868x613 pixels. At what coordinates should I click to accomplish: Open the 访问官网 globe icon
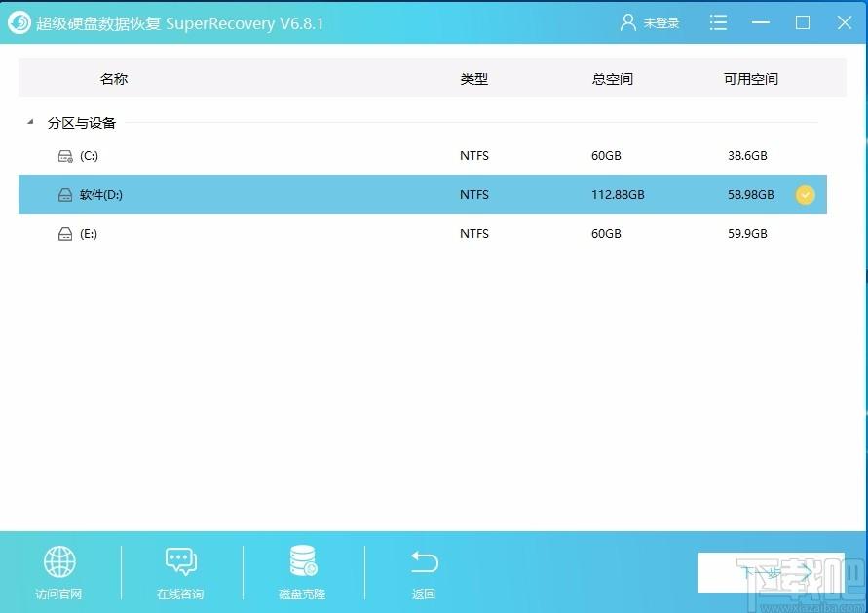[59, 561]
